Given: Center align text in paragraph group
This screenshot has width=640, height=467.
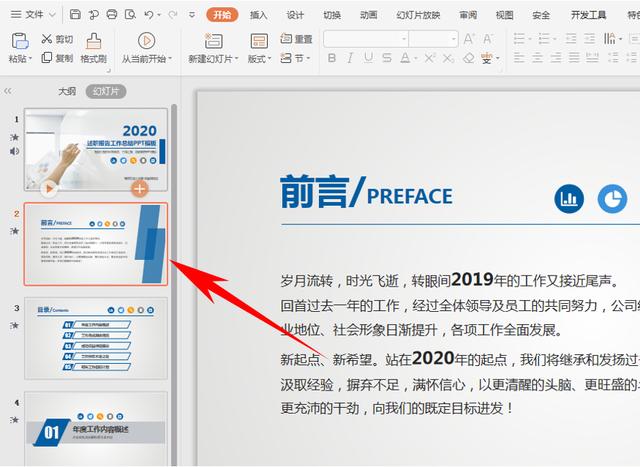Looking at the screenshot, I should pos(537,58).
